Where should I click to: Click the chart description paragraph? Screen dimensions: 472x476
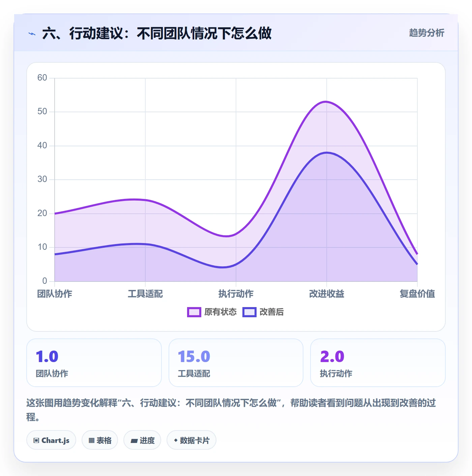231,410
